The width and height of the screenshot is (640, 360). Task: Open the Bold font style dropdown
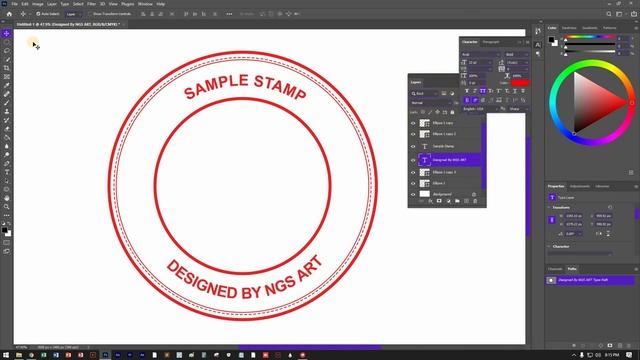[517, 54]
